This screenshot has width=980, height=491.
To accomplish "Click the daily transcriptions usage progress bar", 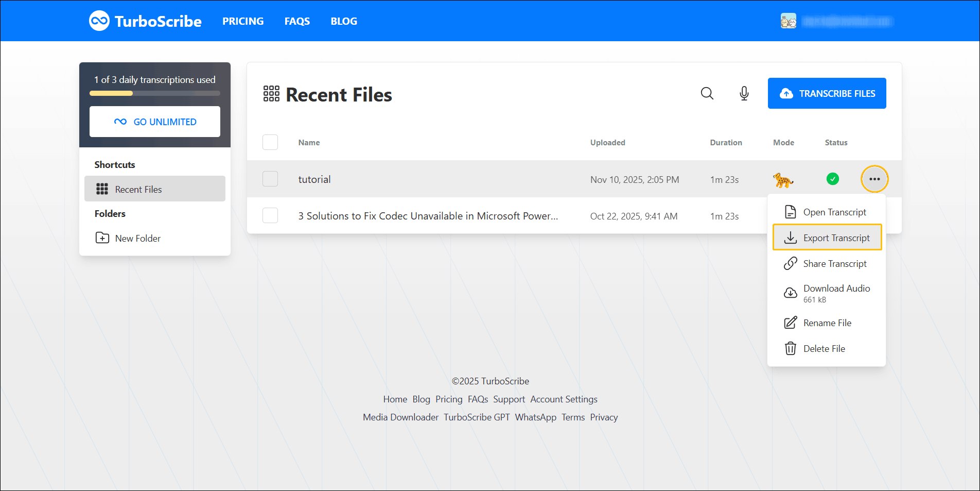I will (x=154, y=93).
